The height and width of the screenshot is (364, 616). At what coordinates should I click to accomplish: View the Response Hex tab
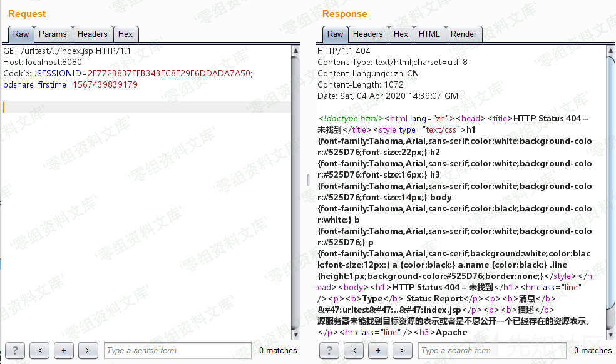(401, 34)
